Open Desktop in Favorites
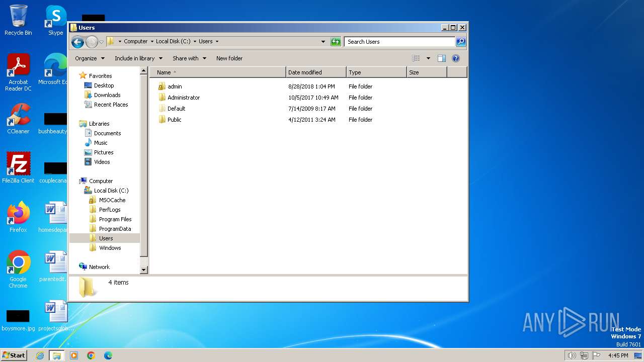Viewport: 644px width, 362px height. point(104,85)
